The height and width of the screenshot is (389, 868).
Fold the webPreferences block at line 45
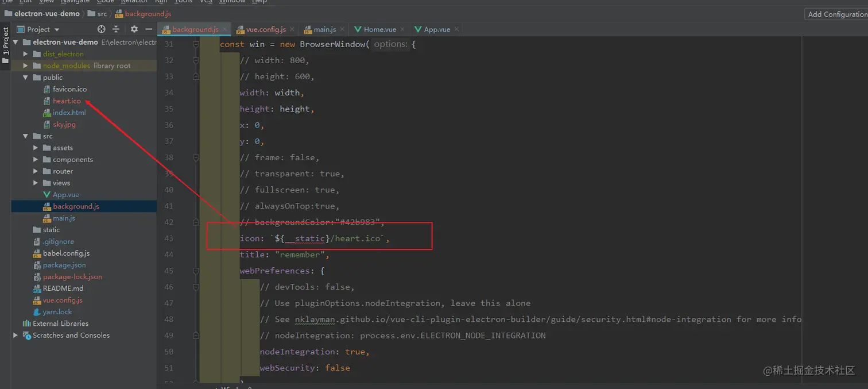coord(196,271)
